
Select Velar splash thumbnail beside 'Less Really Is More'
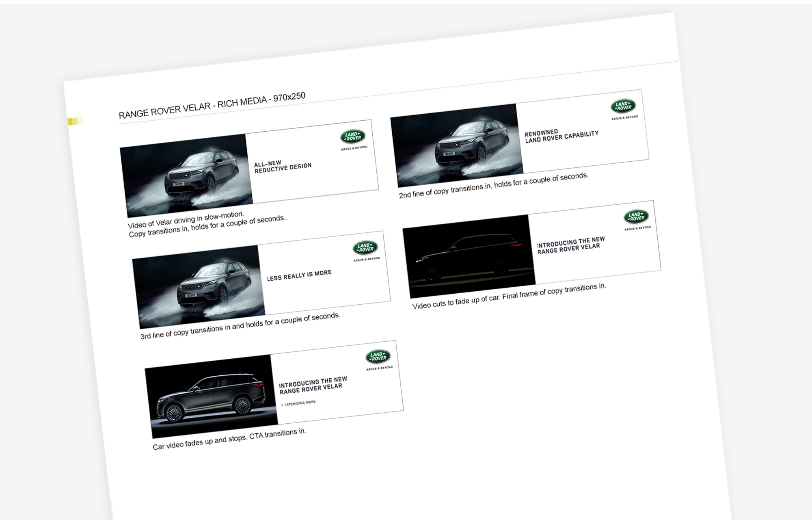pos(198,287)
